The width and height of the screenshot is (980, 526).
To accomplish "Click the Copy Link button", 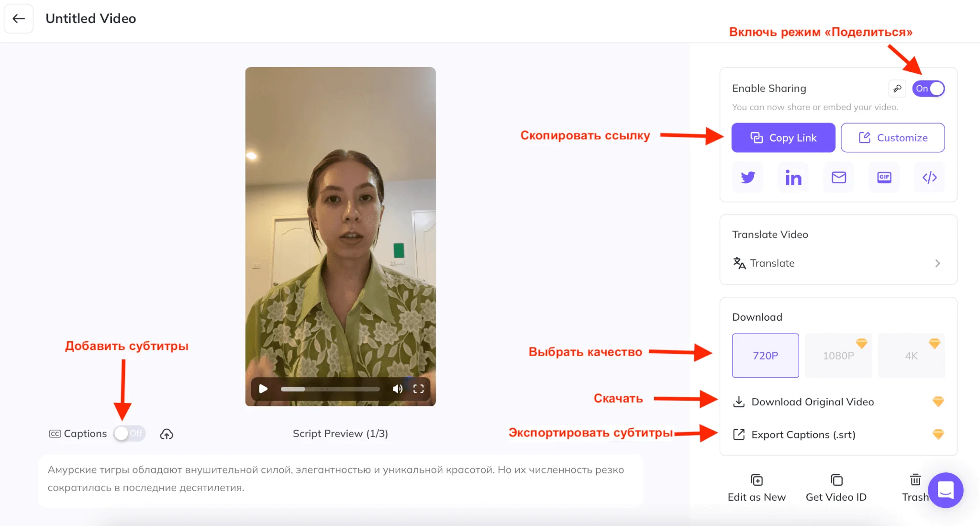I will [783, 138].
